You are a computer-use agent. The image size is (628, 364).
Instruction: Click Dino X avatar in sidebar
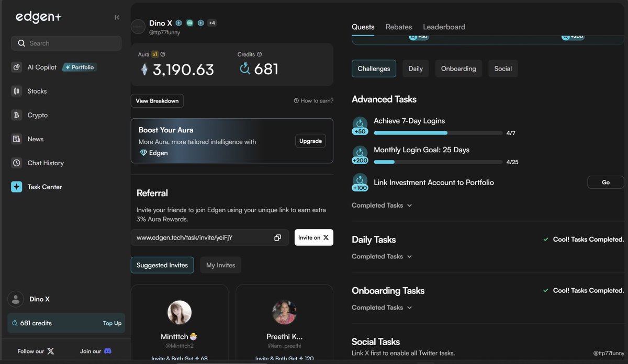pyautogui.click(x=16, y=299)
